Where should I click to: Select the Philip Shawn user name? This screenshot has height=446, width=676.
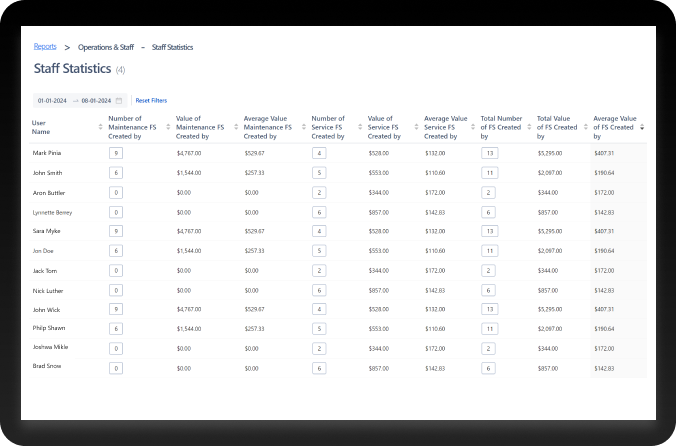[49, 328]
